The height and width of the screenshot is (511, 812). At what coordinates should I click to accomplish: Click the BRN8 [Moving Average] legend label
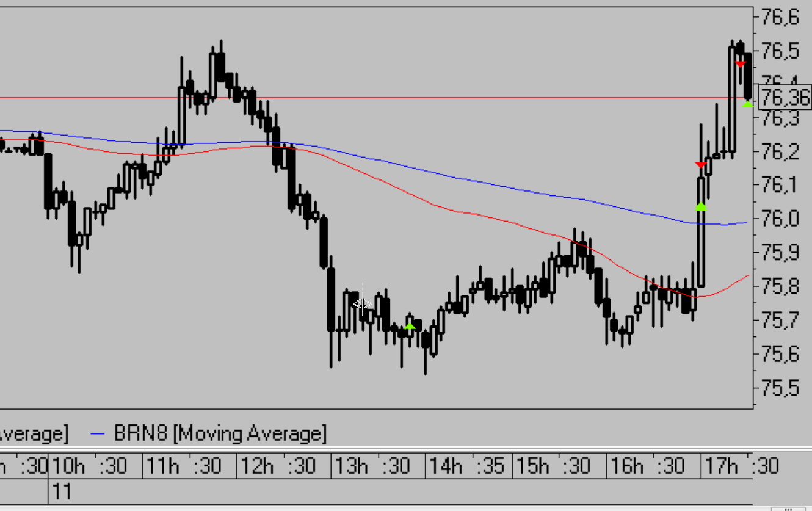coord(220,434)
